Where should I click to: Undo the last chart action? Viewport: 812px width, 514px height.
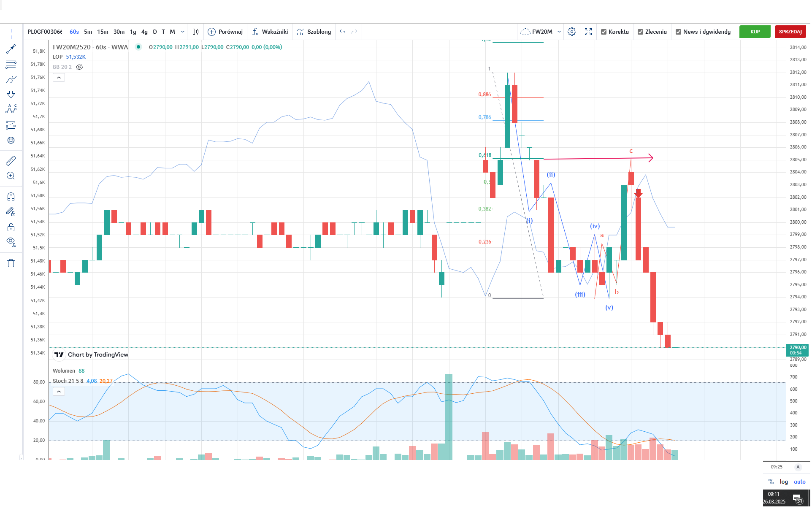pos(342,32)
